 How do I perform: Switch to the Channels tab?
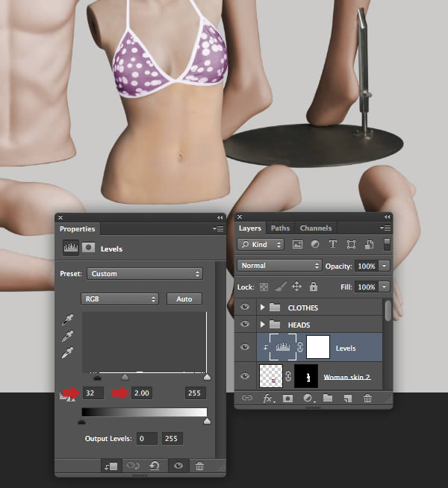point(315,228)
